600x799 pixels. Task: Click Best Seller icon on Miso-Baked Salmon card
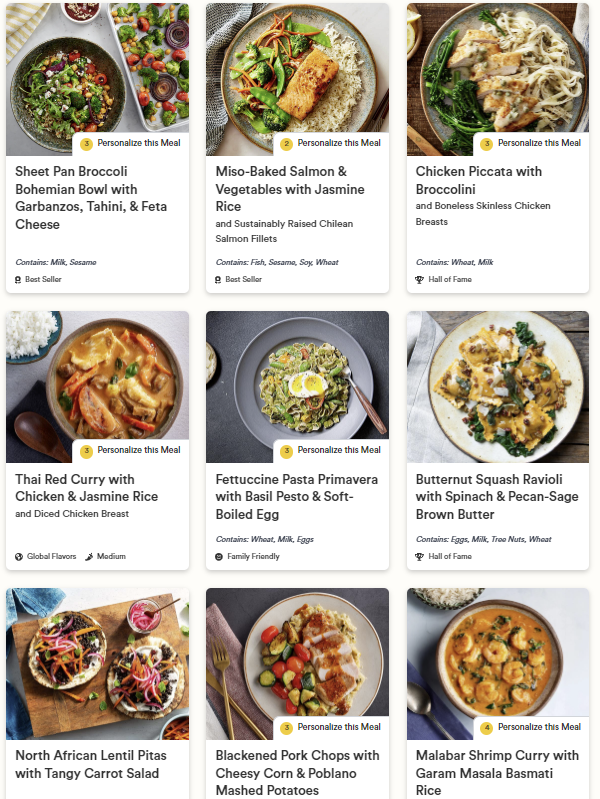(219, 280)
